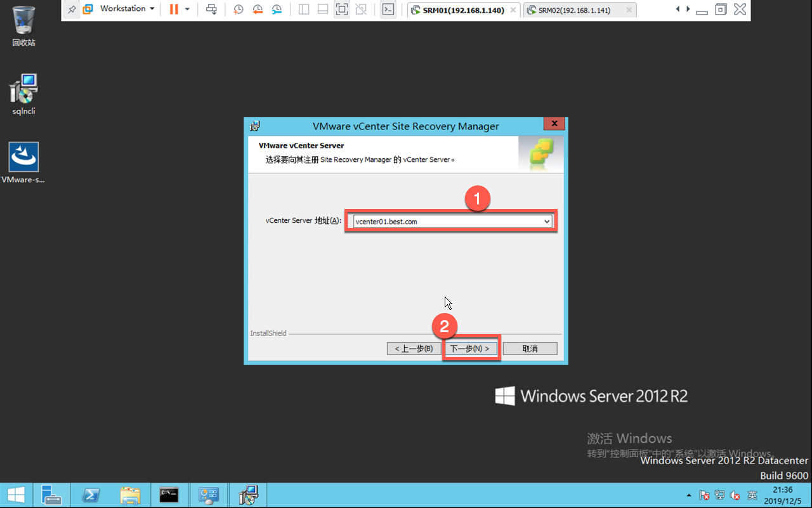Switch to the SRM02(192.168.1.141) tab
Viewport: 812px width, 508px height.
point(574,10)
